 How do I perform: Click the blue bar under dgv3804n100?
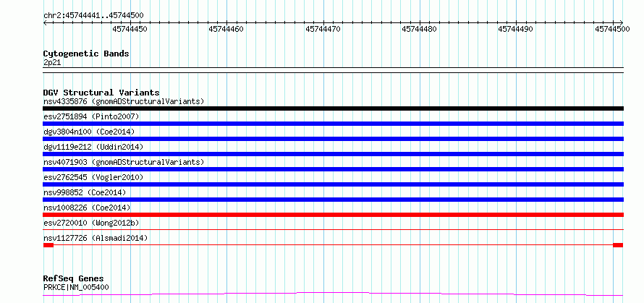click(x=333, y=139)
